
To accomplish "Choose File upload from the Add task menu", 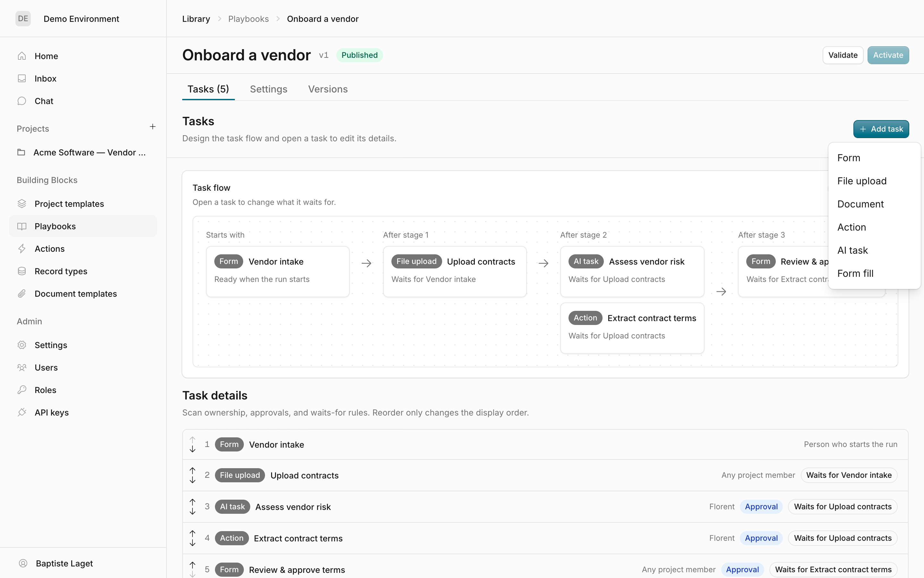I will coord(874,181).
